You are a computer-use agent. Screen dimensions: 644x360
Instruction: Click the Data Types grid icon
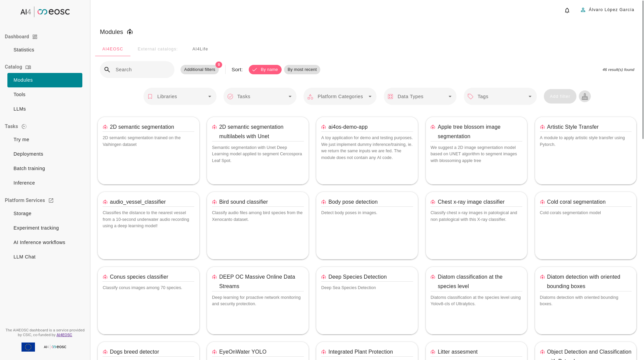click(x=390, y=96)
